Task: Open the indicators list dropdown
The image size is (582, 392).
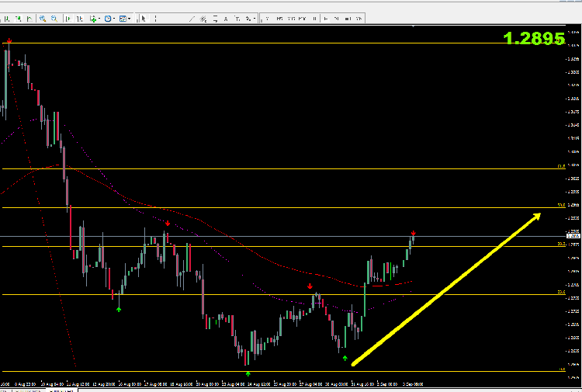Action: click(95, 18)
